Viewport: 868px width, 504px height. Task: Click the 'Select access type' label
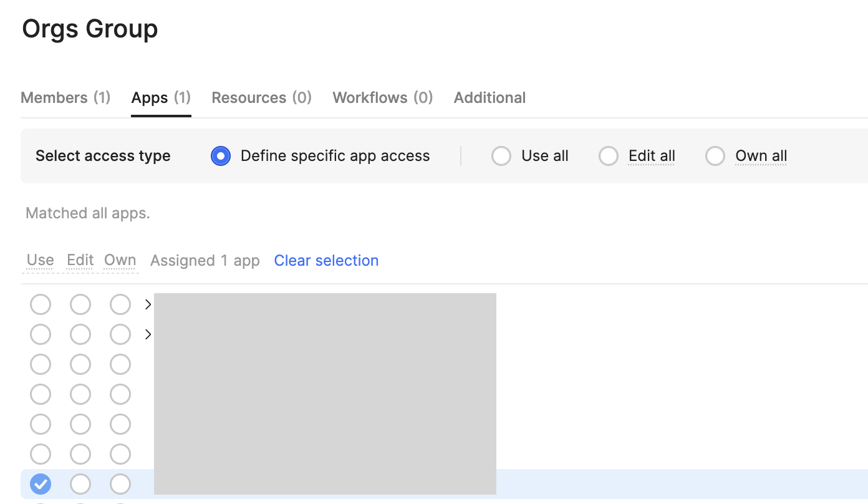point(103,156)
